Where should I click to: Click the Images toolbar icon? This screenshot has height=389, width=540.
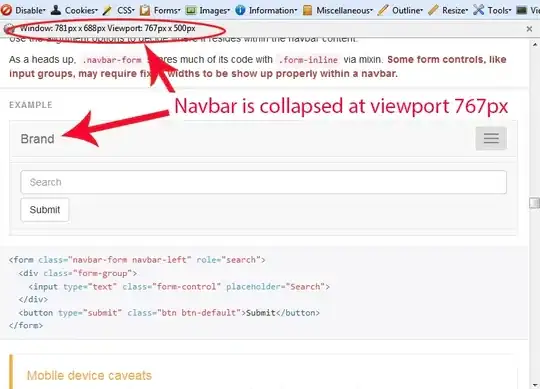coord(191,10)
